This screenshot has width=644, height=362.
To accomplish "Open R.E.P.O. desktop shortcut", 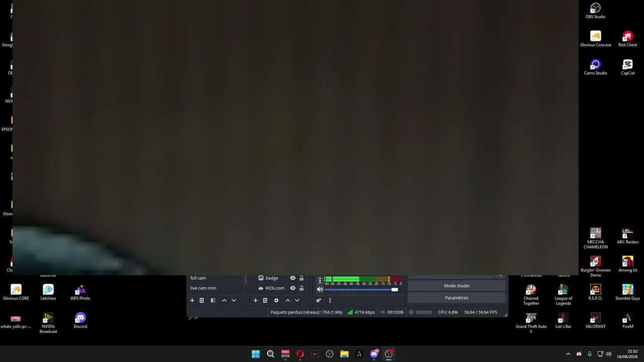I will click(595, 293).
